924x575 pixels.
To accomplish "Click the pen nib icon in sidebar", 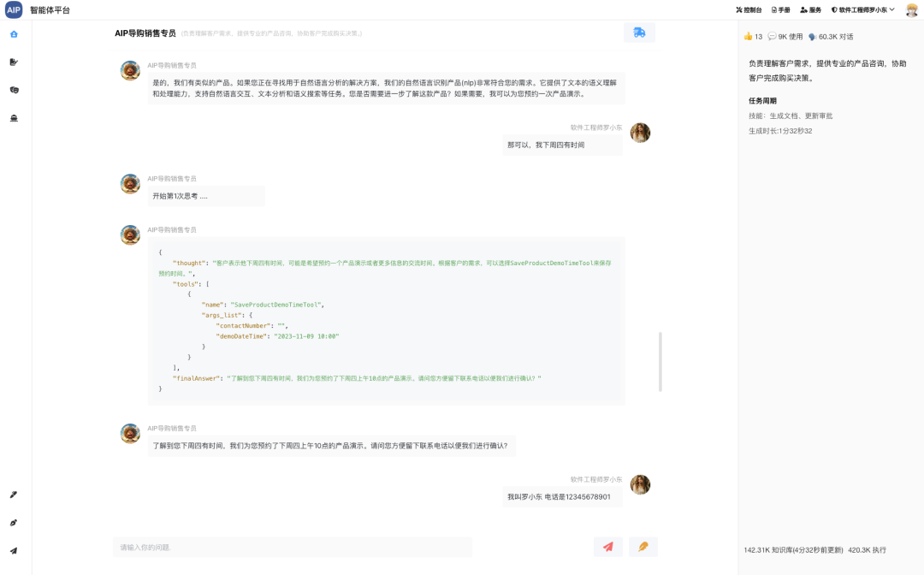I will pos(14,523).
